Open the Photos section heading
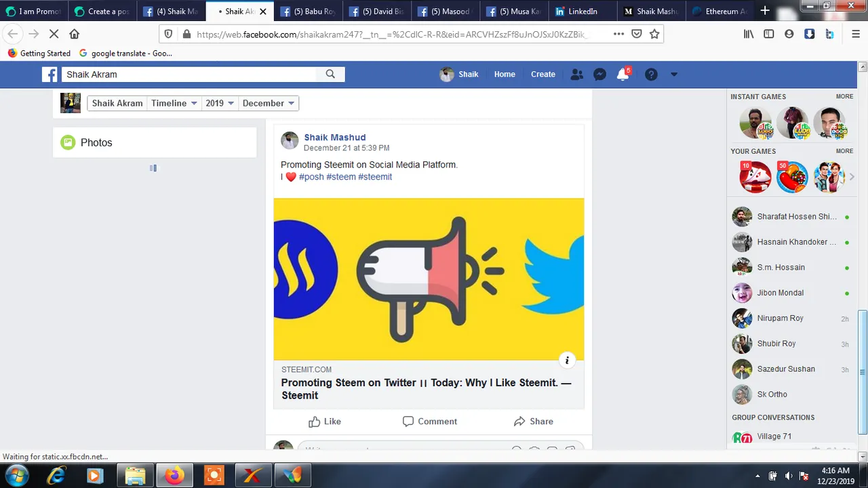The width and height of the screenshot is (868, 488). pyautogui.click(x=96, y=142)
